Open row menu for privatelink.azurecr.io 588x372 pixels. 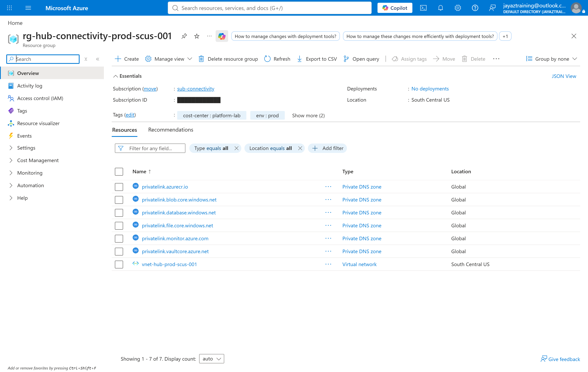click(x=328, y=187)
